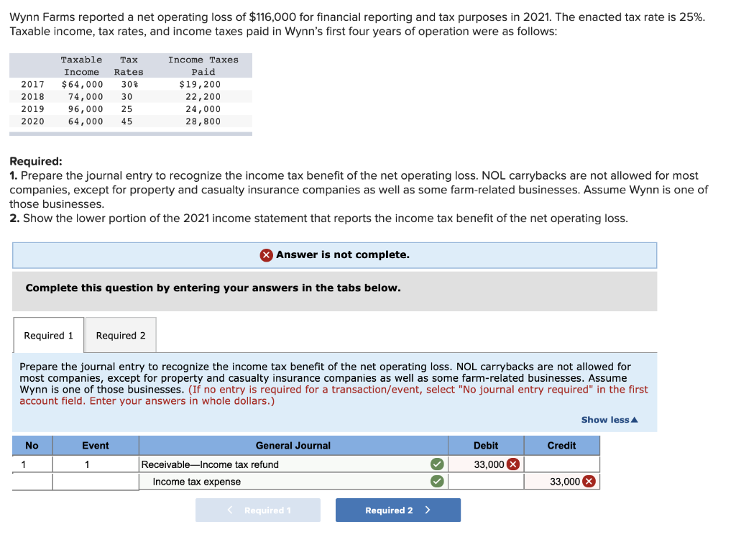This screenshot has height=560, width=736.
Task: Click the 2020 tax rate 45
Action: click(126, 121)
